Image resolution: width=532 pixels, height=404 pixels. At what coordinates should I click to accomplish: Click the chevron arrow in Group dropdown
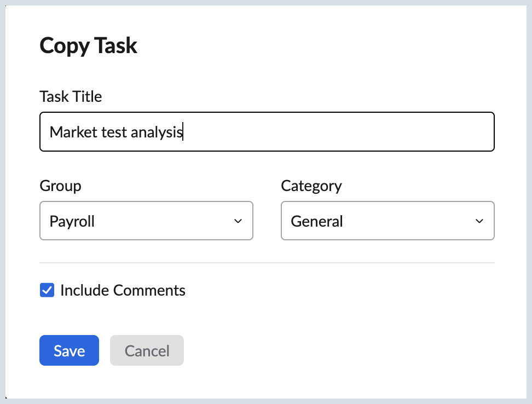coord(238,221)
